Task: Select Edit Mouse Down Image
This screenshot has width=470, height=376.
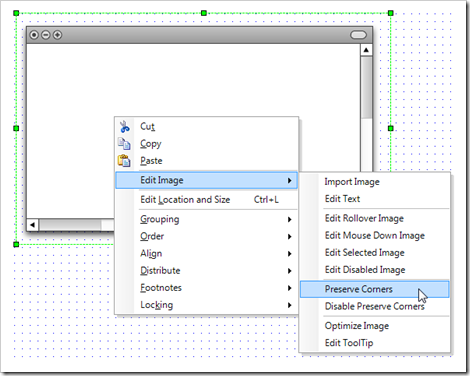Action: point(375,236)
